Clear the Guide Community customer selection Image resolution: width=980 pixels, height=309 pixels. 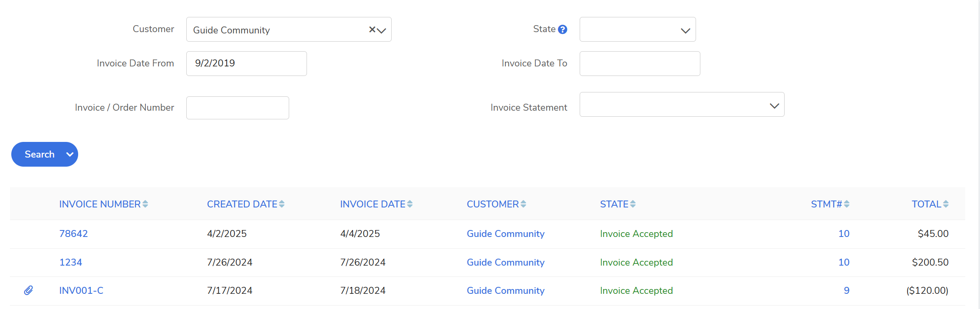click(372, 30)
